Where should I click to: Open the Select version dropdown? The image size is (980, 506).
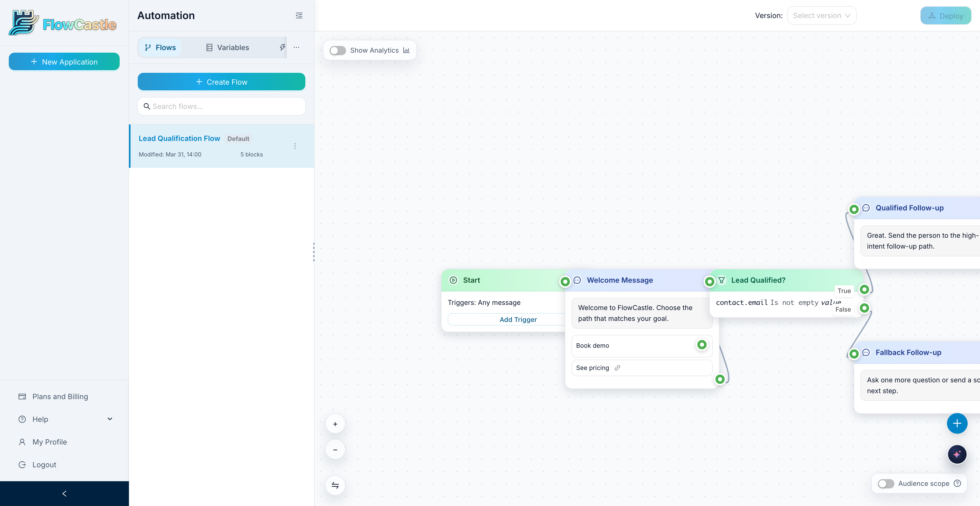(821, 15)
